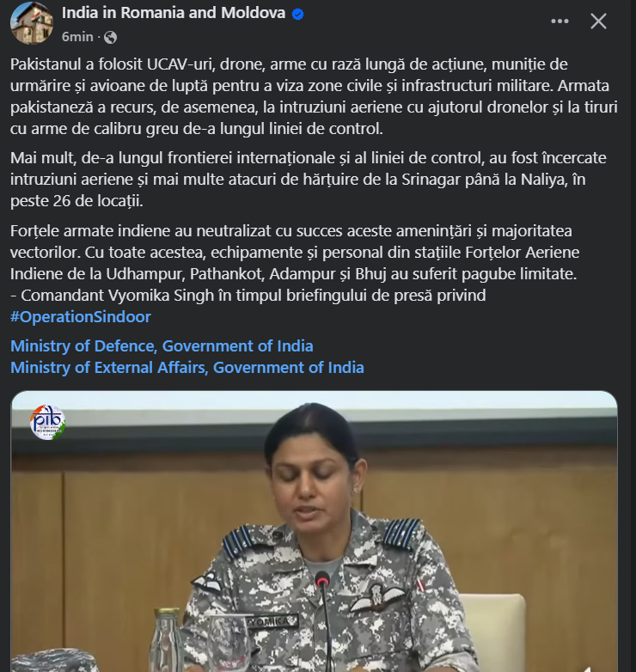The width and height of the screenshot is (636, 672).
Task: Open the three-dot post options menu
Action: 560,21
